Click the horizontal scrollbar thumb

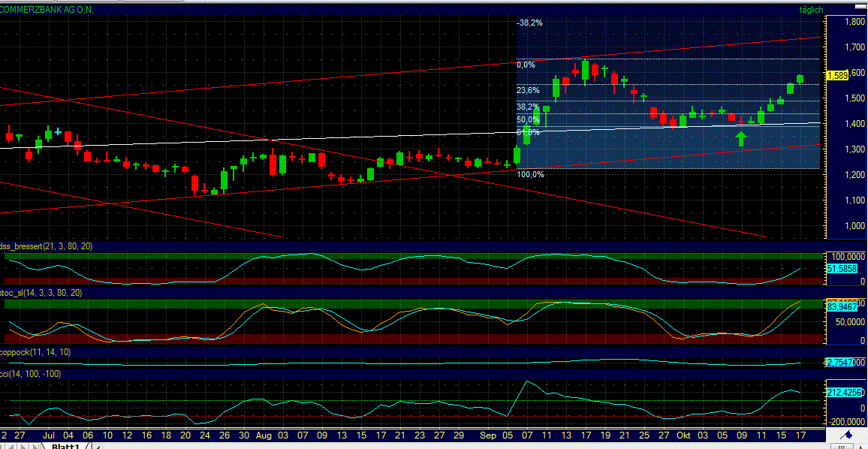(x=841, y=447)
